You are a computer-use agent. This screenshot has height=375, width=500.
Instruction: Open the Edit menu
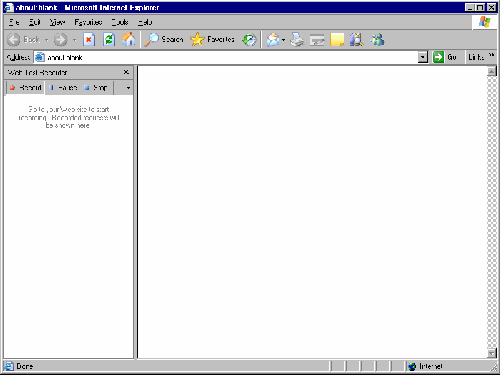[x=34, y=22]
